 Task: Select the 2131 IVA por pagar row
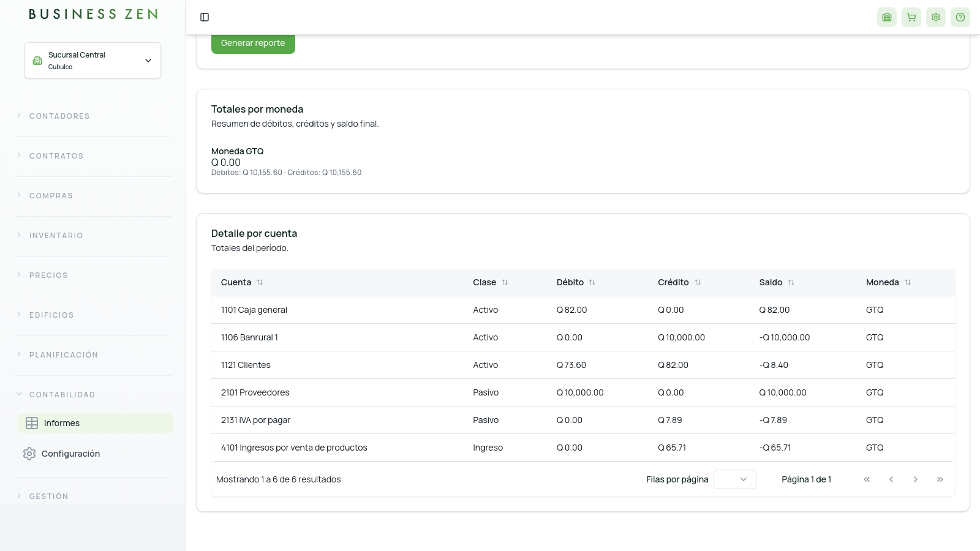click(583, 420)
